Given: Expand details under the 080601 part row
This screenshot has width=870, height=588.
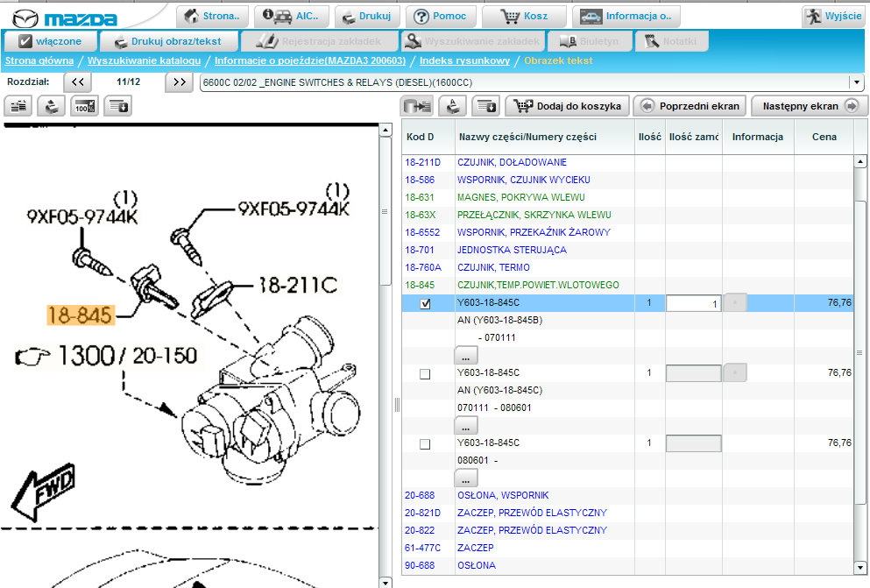Looking at the screenshot, I should (x=466, y=478).
